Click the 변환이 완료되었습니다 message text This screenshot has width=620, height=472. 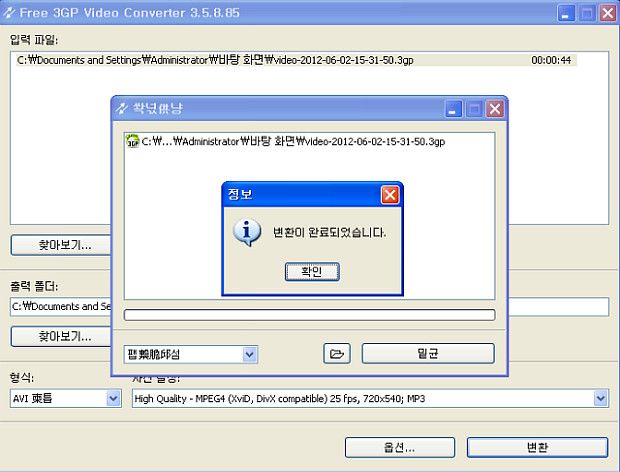pyautogui.click(x=329, y=232)
